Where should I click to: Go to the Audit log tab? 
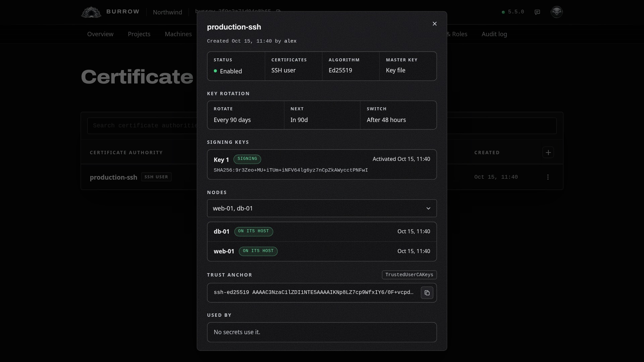pyautogui.click(x=494, y=34)
